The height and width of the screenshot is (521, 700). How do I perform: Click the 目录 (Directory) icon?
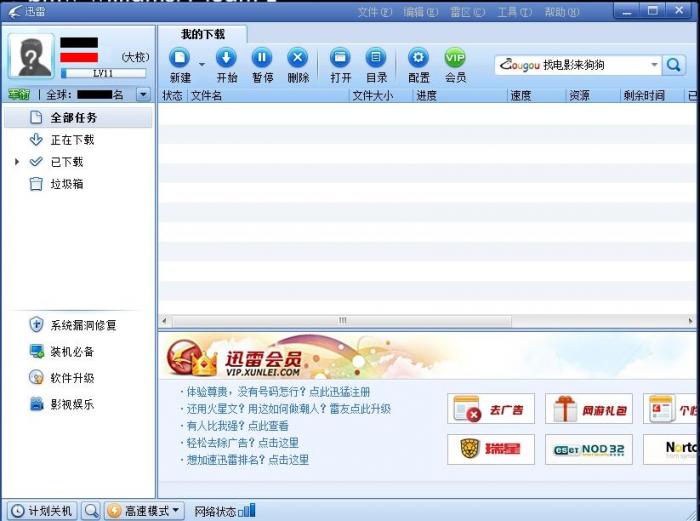376,58
